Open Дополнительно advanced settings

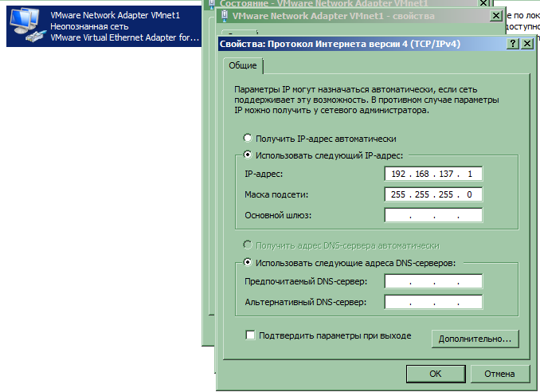pos(475,339)
